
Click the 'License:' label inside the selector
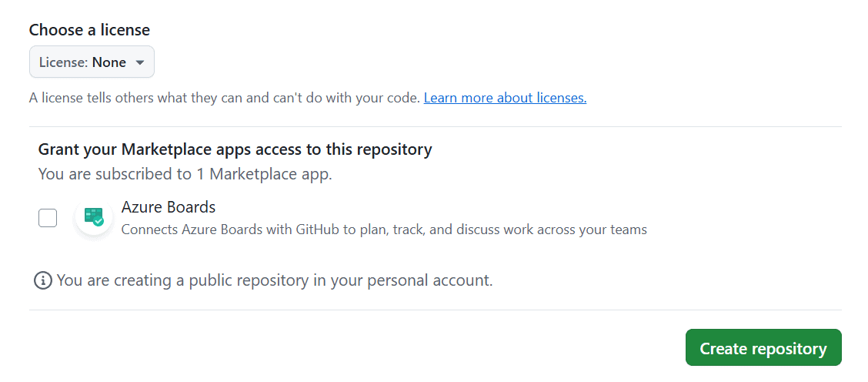(x=64, y=62)
